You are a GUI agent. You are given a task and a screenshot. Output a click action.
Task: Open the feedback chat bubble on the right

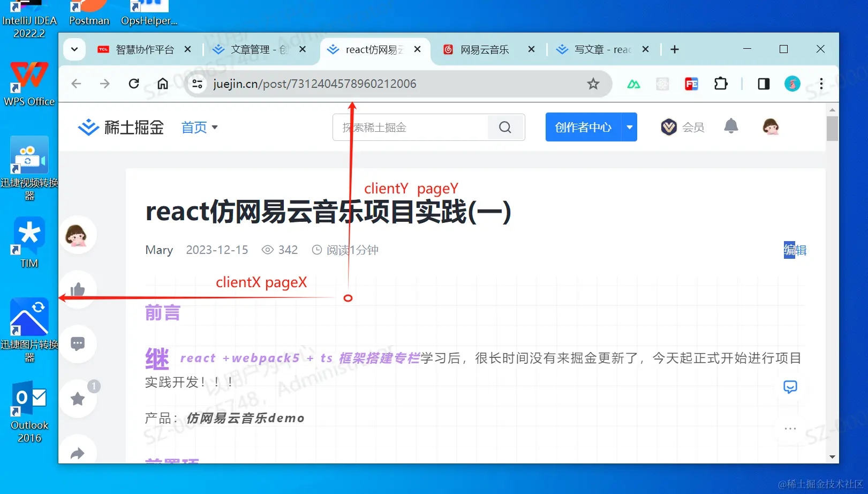click(790, 387)
